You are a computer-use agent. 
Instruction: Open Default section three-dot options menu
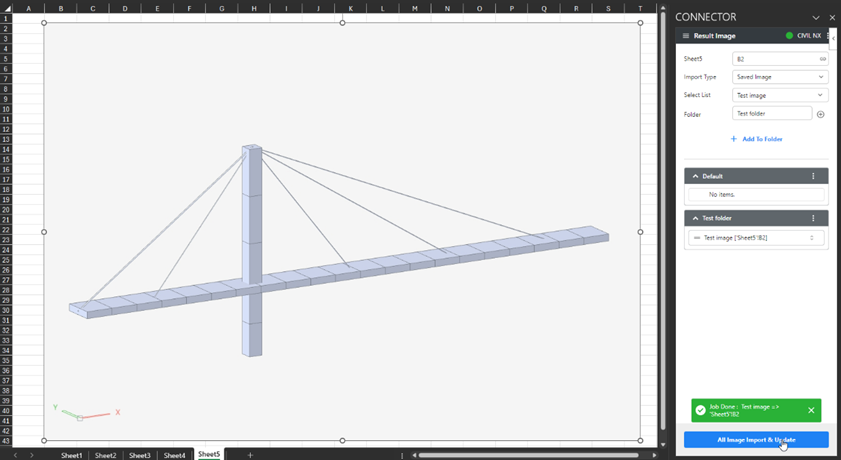pyautogui.click(x=813, y=176)
